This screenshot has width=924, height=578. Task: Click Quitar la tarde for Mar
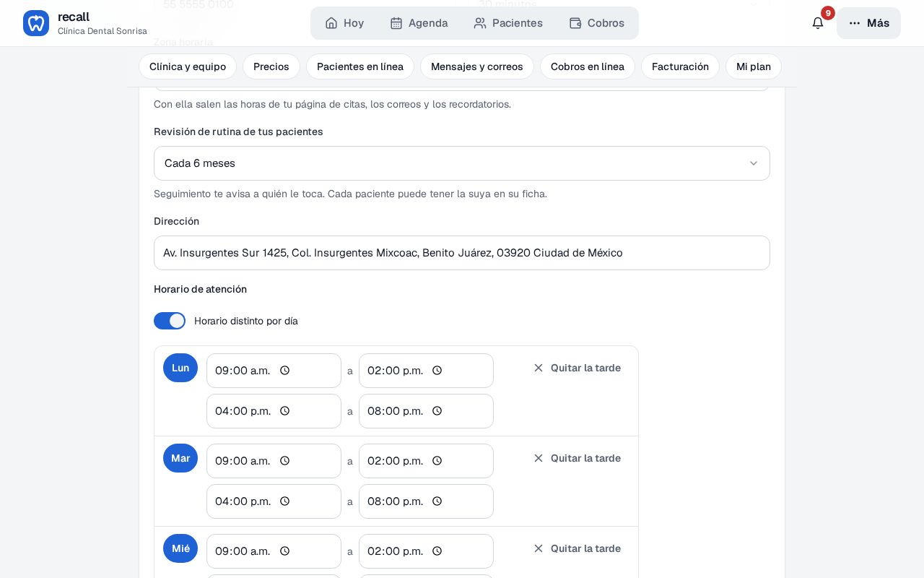tap(577, 458)
